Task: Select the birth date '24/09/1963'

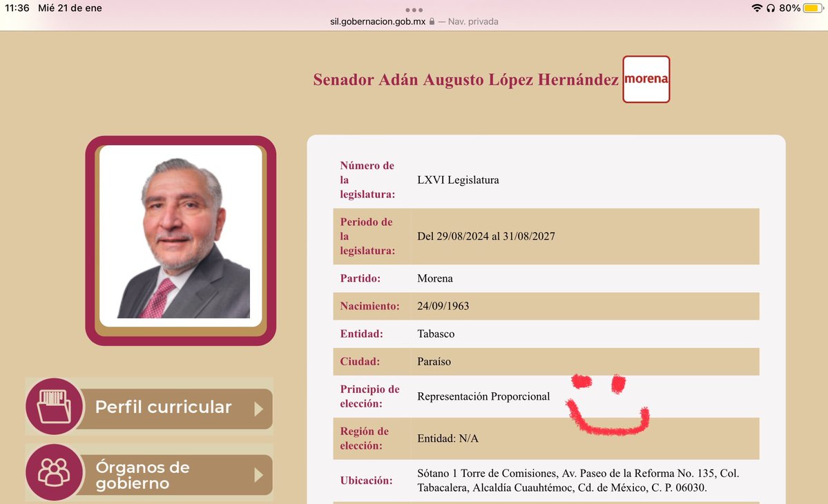Action: point(443,306)
